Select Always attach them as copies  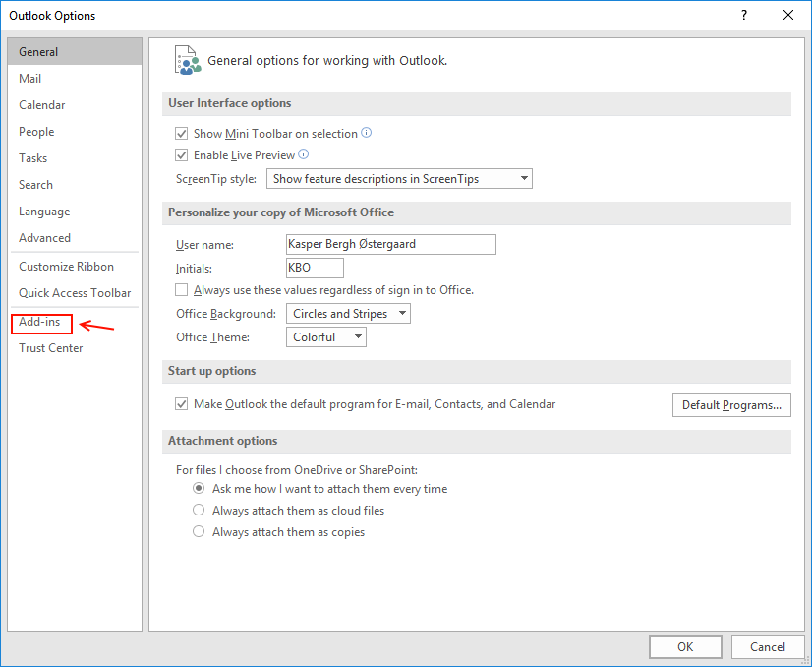pos(199,532)
